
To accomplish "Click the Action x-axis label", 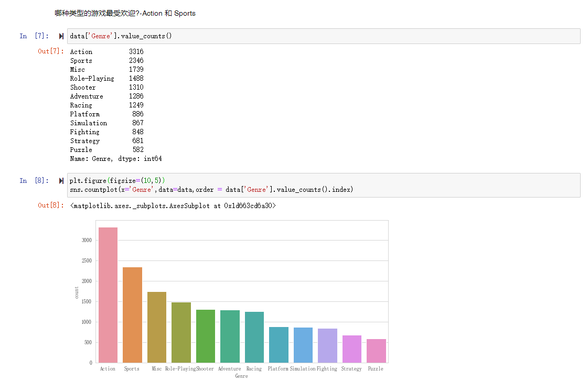I will (108, 369).
